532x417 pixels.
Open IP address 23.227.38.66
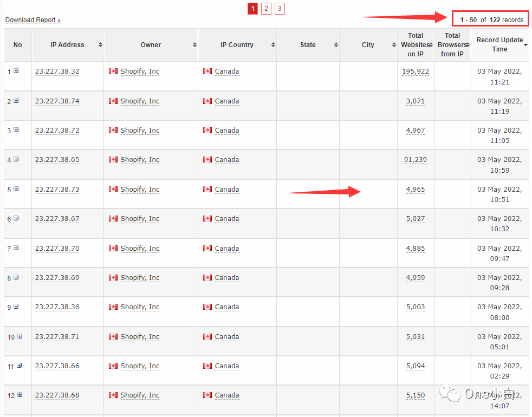click(x=57, y=366)
